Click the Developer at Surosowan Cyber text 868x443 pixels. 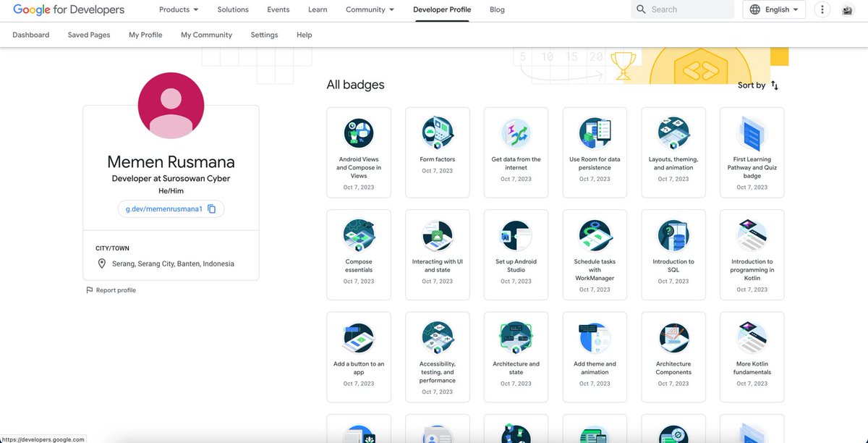(x=171, y=178)
